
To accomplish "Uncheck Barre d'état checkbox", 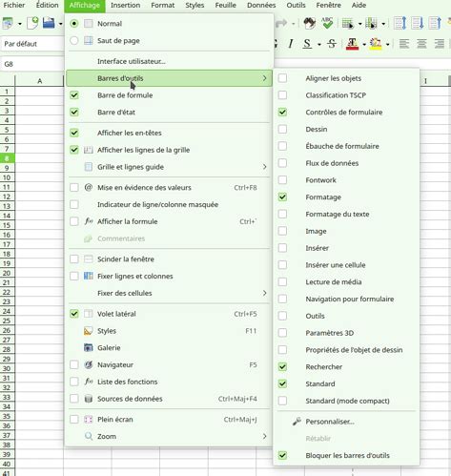I will click(x=74, y=113).
